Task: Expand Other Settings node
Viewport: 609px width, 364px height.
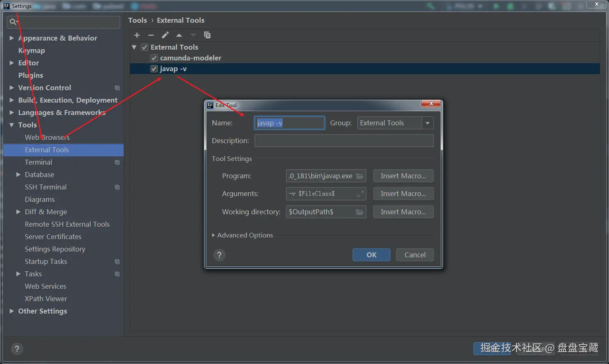Action: 12,311
